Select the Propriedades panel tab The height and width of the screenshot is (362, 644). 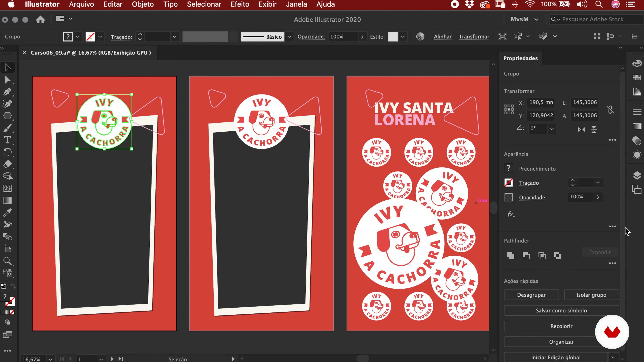coord(520,58)
